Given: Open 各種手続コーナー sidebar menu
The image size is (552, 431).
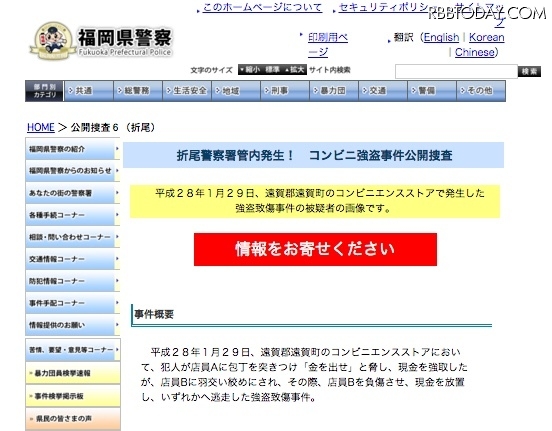Looking at the screenshot, I should (x=73, y=215).
